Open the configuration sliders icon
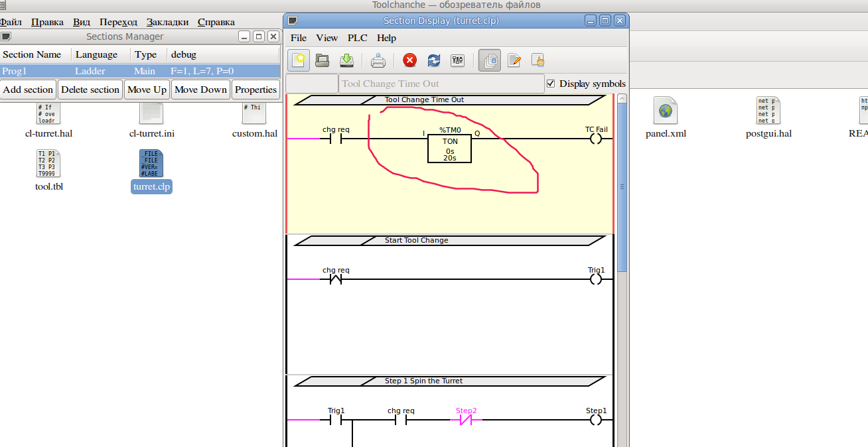 [x=457, y=61]
